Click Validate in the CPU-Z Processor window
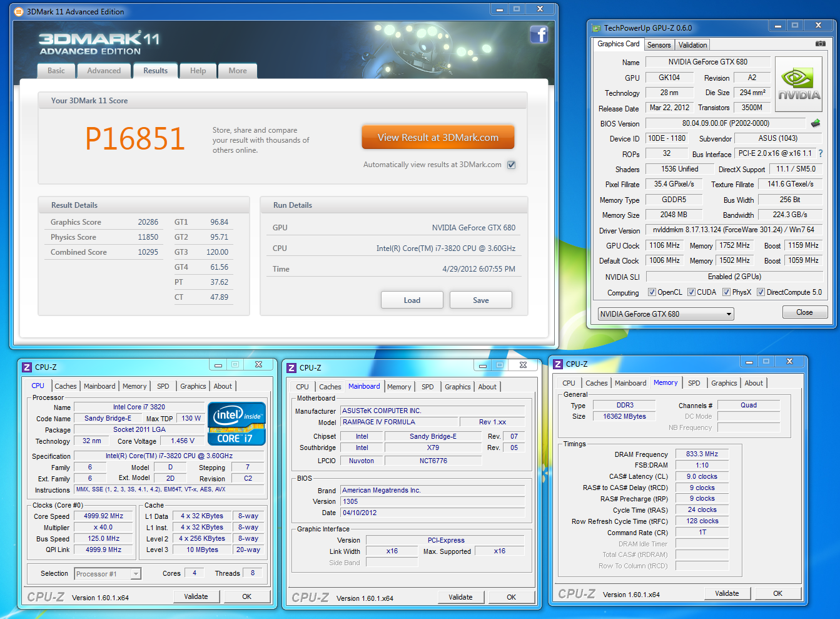Viewport: 840px width, 619px height. coord(196,596)
